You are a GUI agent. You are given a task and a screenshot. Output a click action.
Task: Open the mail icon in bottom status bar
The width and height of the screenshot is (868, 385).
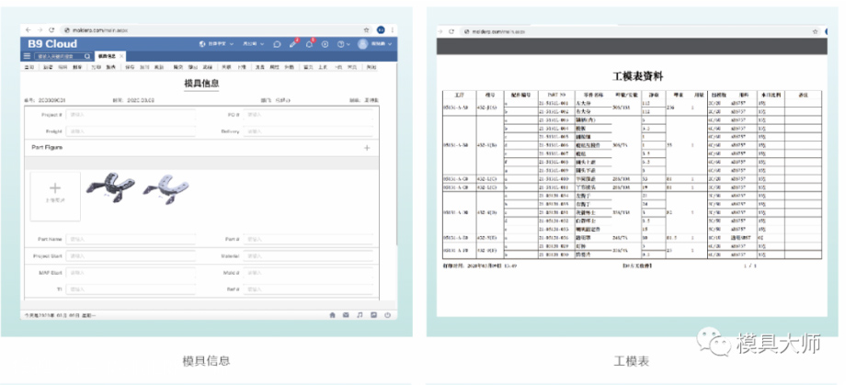[346, 314]
